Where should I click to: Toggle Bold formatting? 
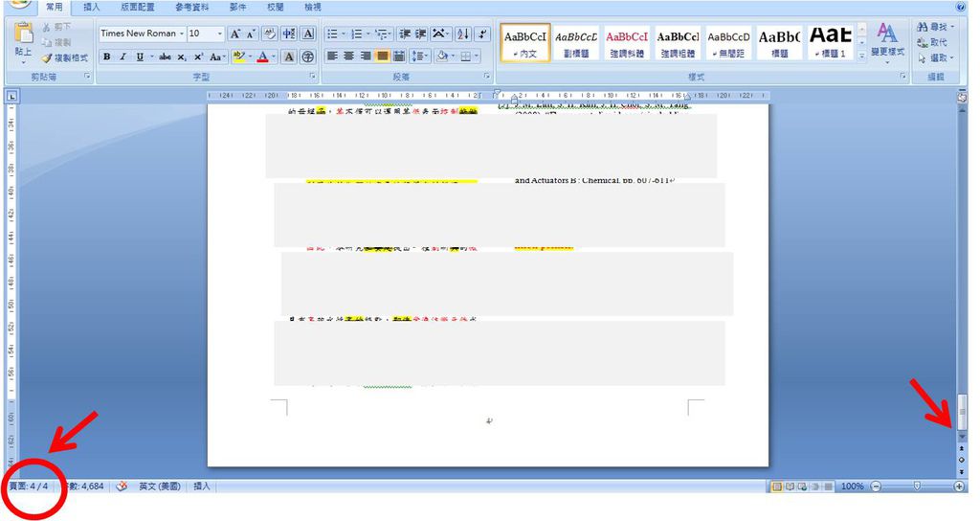click(107, 57)
